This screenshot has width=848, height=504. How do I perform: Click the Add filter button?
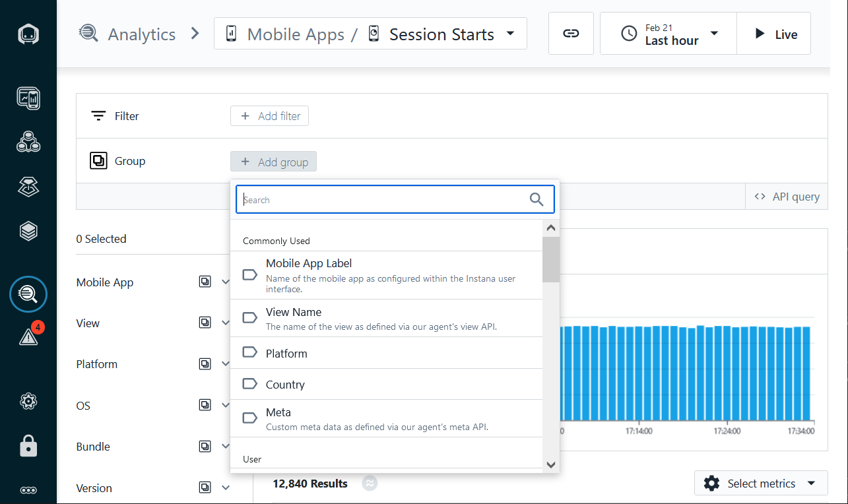tap(269, 116)
